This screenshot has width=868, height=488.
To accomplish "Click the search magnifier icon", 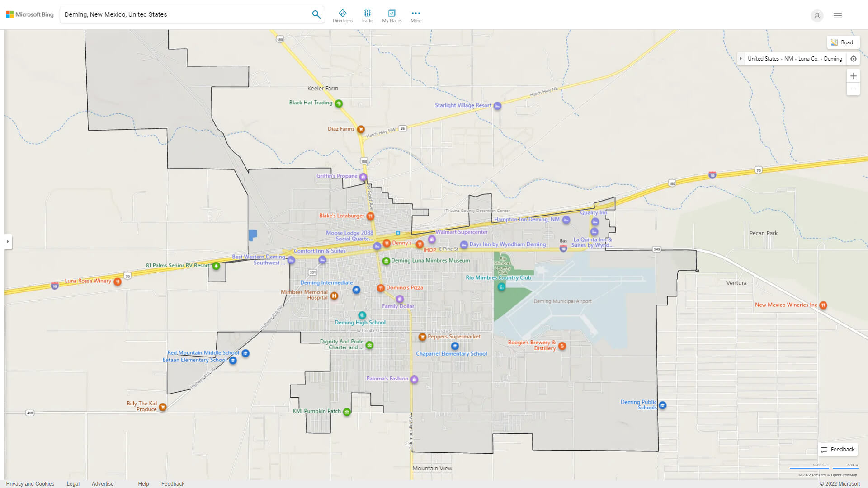I will coord(316,14).
